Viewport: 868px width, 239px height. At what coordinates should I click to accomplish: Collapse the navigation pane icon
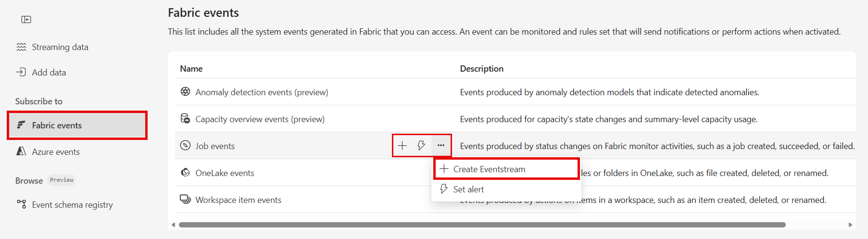[x=26, y=19]
